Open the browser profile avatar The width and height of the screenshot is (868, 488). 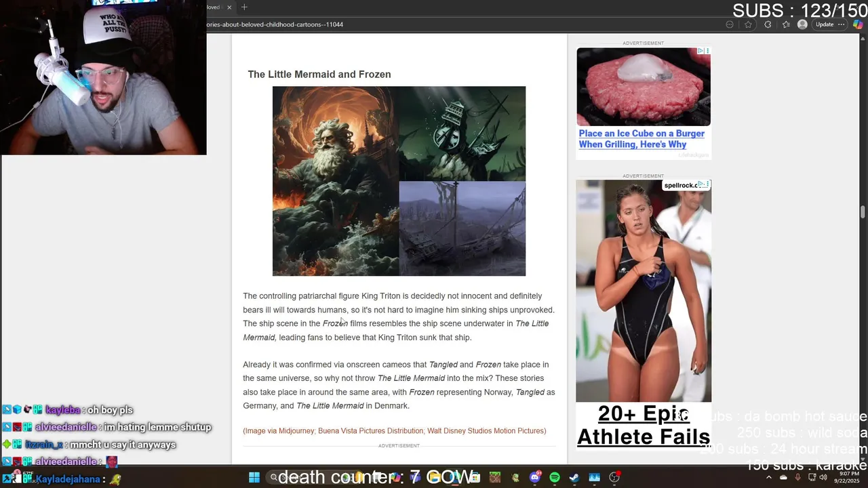coord(802,24)
